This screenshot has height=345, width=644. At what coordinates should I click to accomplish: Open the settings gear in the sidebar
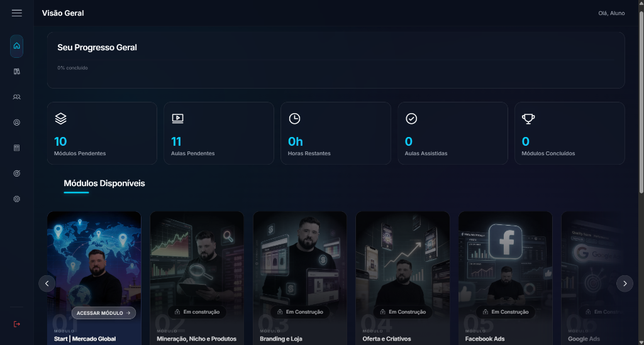pos(17,199)
